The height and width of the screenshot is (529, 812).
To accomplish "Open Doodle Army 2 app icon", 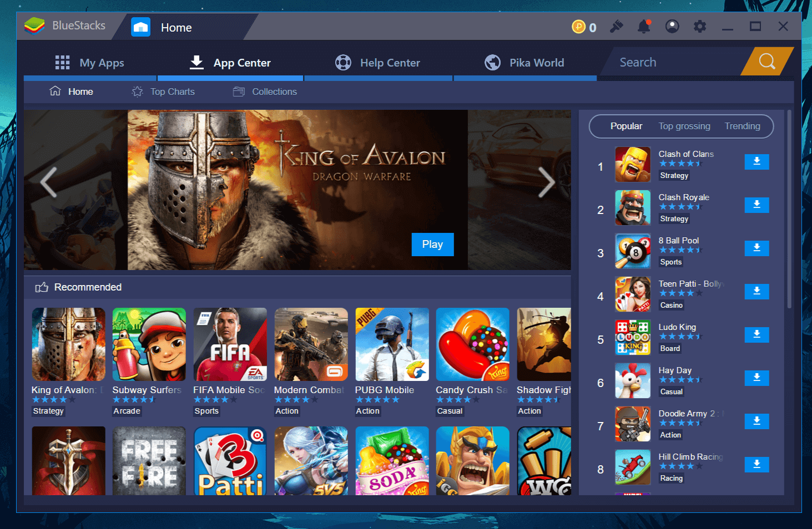I will tap(633, 424).
